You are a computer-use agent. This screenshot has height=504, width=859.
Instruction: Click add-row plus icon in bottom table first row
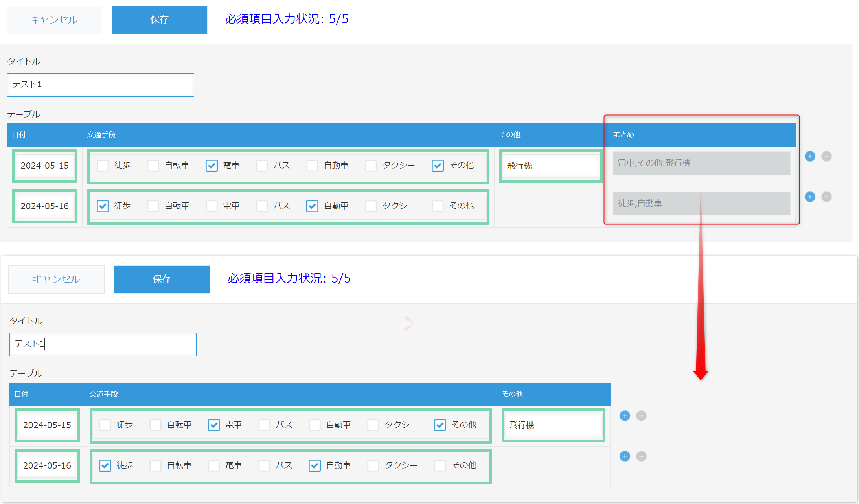point(625,416)
